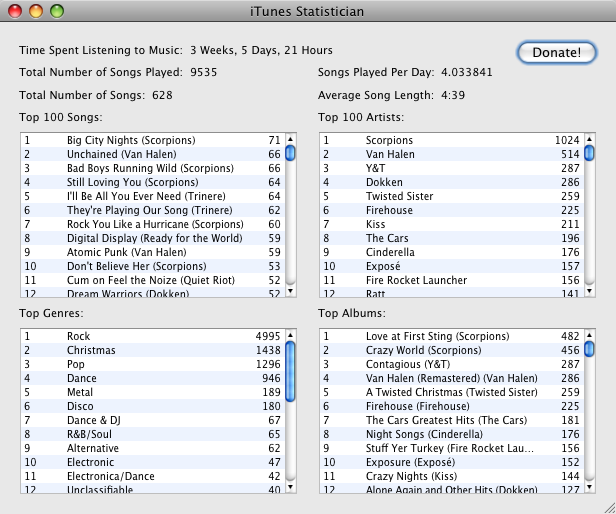Select artist Van Halen in Top Artists

click(452, 154)
